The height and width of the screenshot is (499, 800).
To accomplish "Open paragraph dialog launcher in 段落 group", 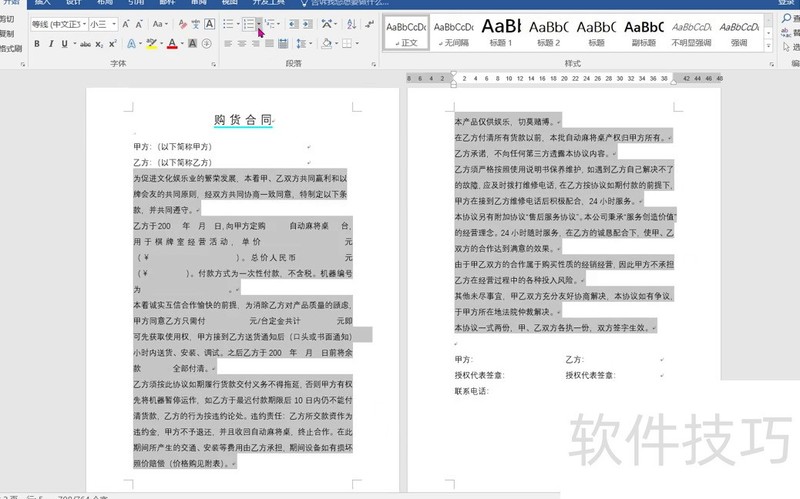I will (373, 64).
